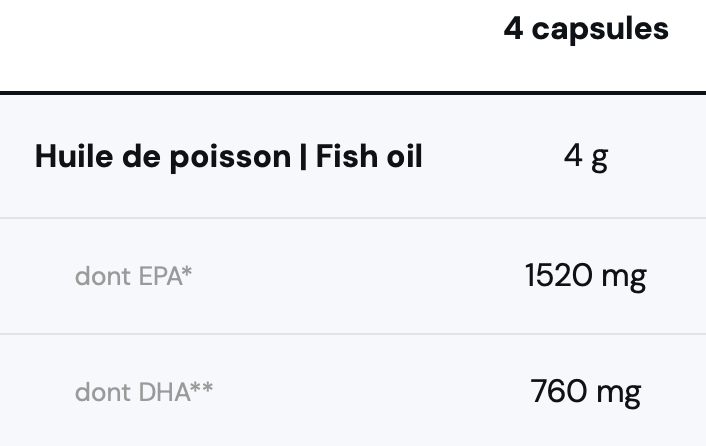This screenshot has width=706, height=446.
Task: Select the "Huile de poisson" French label
Action: [x=162, y=157]
